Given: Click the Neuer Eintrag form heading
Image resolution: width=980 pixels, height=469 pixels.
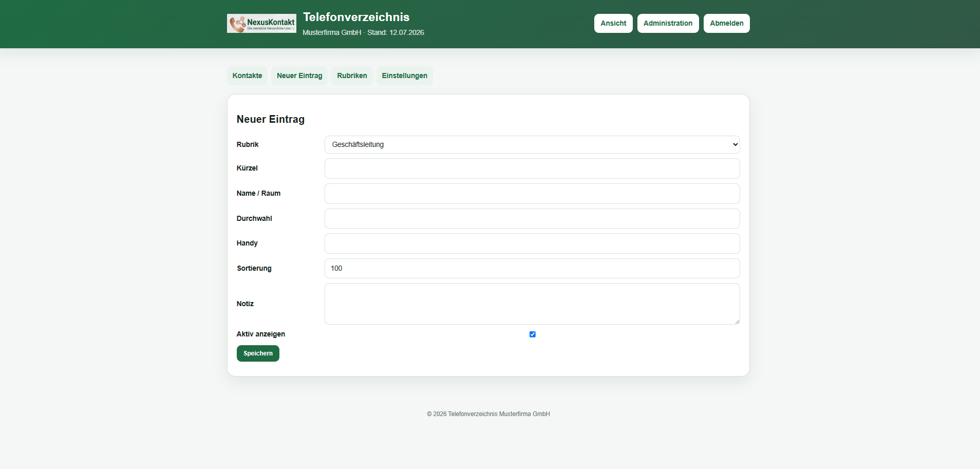Looking at the screenshot, I should click(x=271, y=119).
